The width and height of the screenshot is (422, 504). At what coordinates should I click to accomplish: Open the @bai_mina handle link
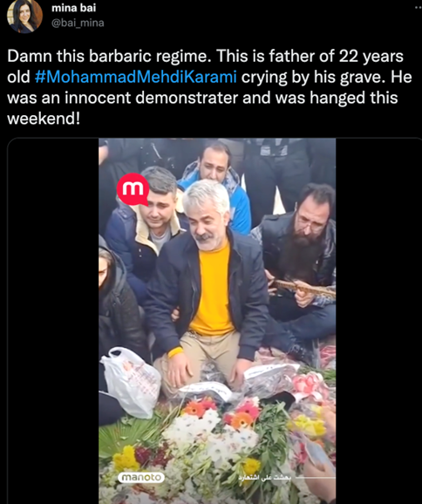78,24
